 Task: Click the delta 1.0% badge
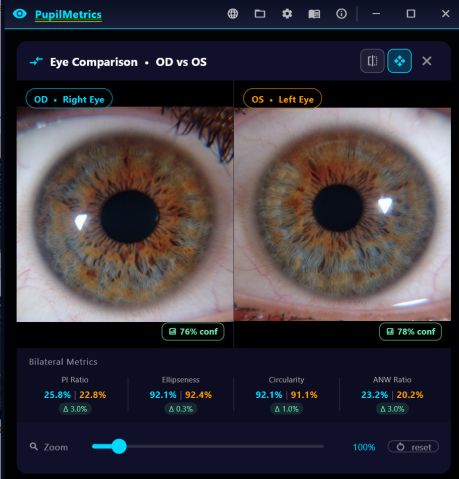coord(286,409)
